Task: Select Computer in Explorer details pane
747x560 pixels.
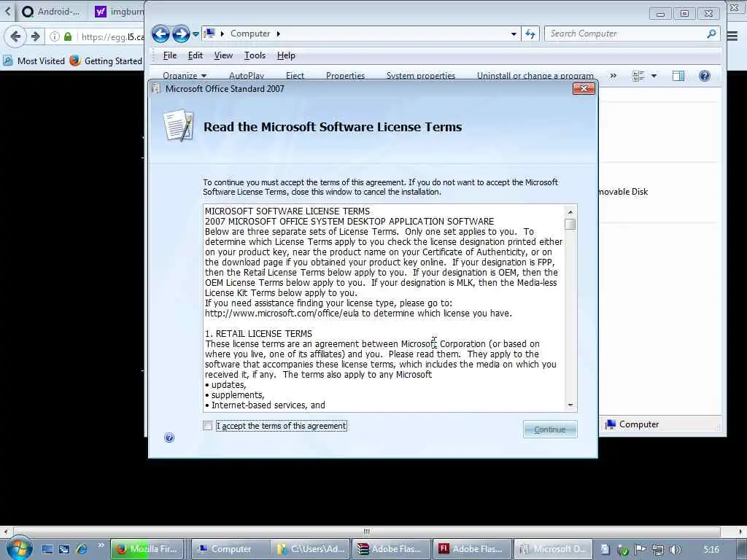Action: point(632,424)
